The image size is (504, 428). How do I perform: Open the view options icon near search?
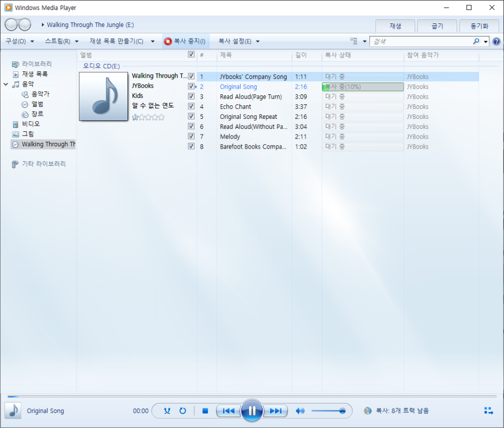[x=354, y=41]
